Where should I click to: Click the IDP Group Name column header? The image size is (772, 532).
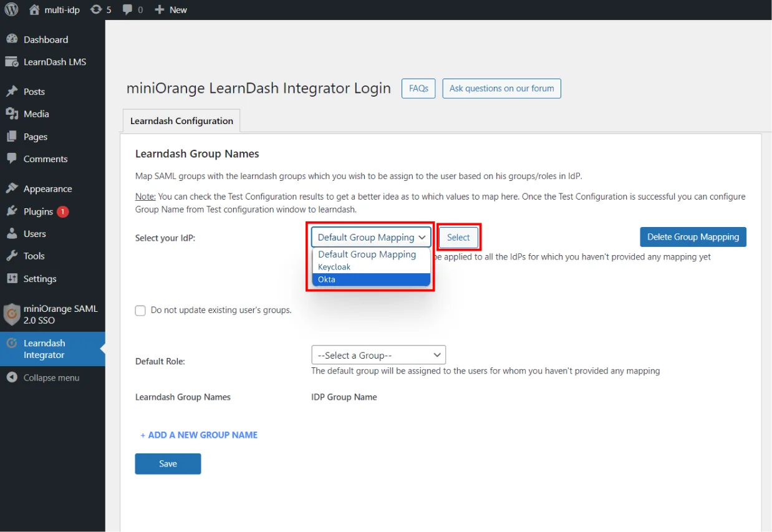[x=344, y=397]
